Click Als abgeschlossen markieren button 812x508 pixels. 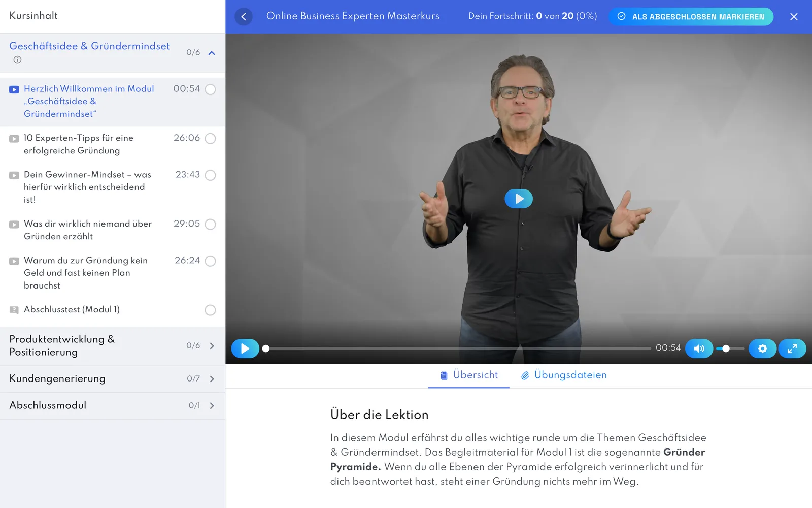coord(691,17)
